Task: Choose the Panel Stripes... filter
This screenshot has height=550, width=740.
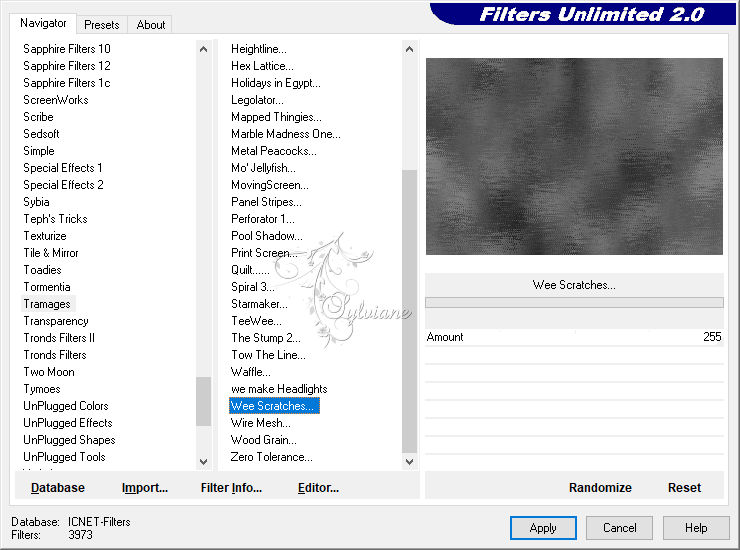Action: pyautogui.click(x=266, y=202)
